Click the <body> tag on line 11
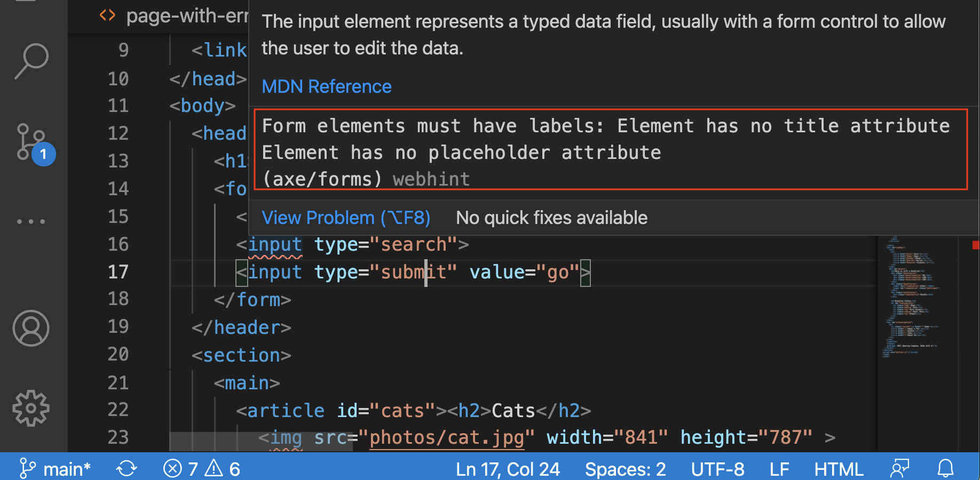 pos(202,106)
